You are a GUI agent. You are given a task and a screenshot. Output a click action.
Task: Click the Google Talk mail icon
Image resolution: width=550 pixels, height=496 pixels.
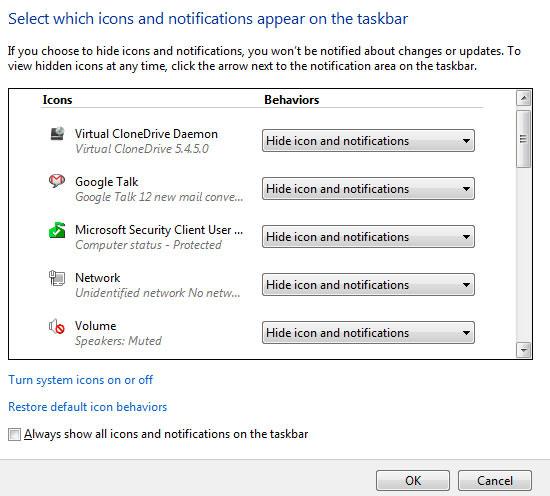[x=56, y=181]
